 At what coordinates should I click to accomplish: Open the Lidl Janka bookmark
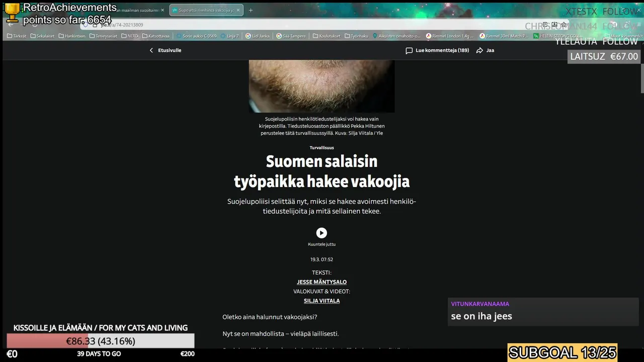[257, 36]
